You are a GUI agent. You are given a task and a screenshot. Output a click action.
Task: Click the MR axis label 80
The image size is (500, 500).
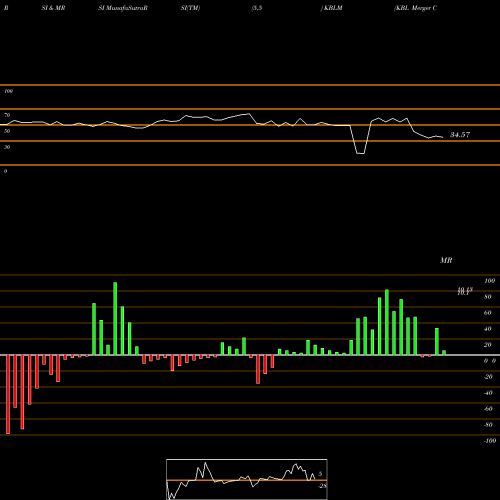pos(488,297)
